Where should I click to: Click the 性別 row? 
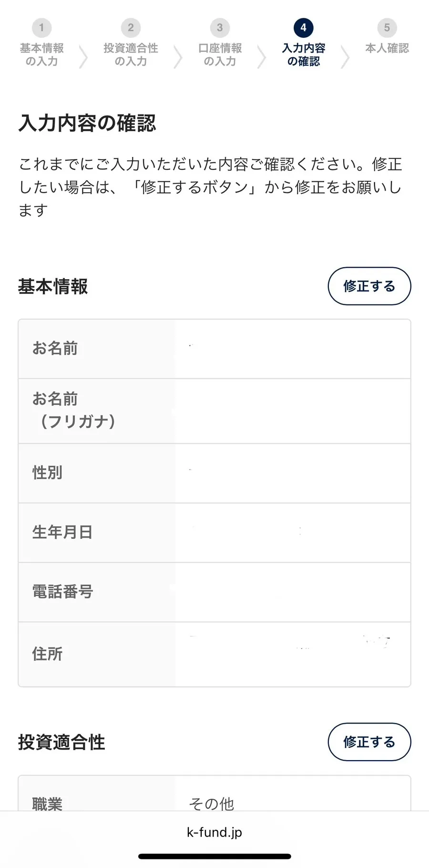click(214, 473)
